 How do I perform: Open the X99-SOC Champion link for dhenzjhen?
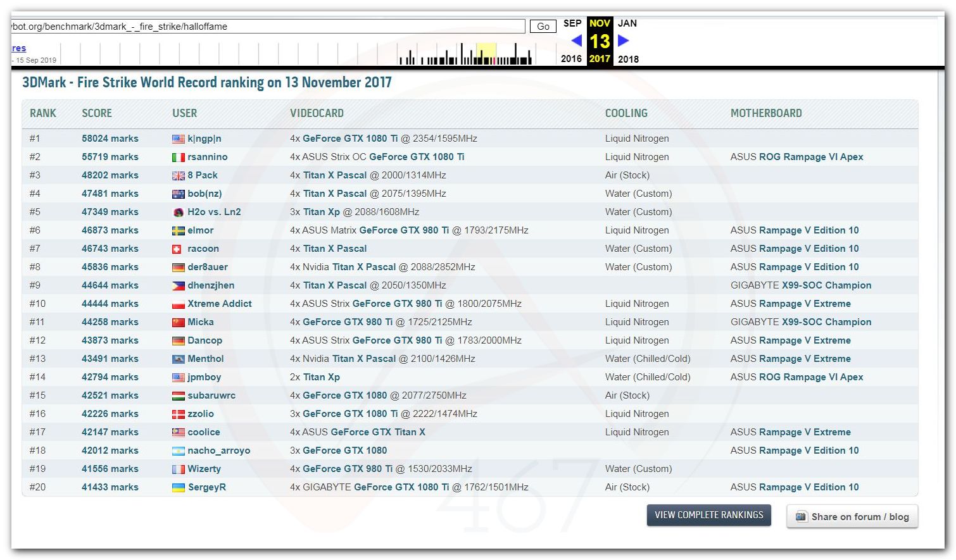pos(826,285)
